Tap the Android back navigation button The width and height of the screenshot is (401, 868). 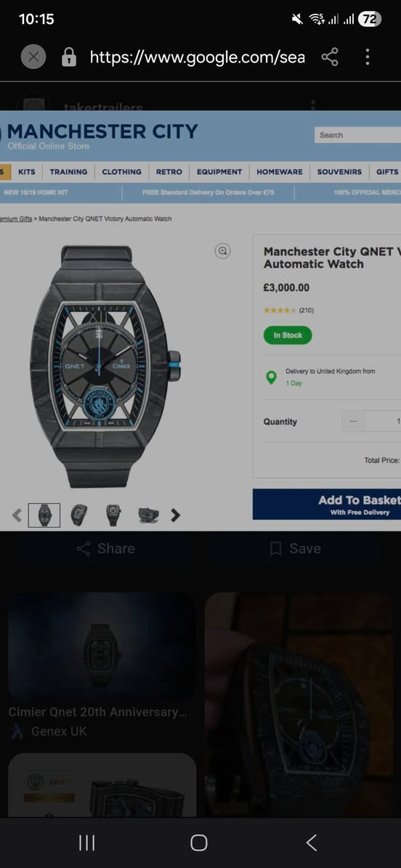coord(311,843)
